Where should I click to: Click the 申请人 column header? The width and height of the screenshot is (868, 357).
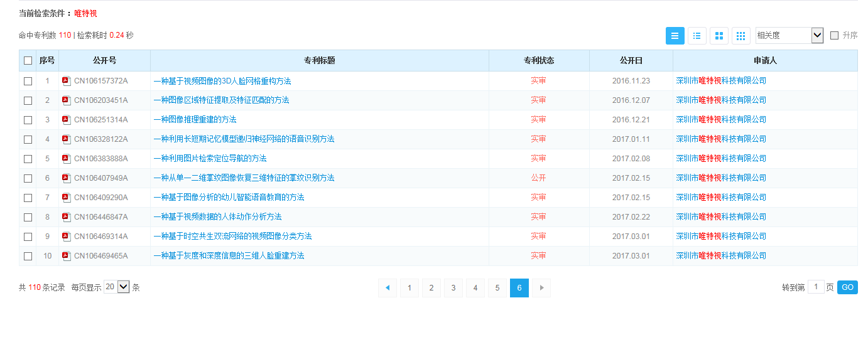(765, 61)
